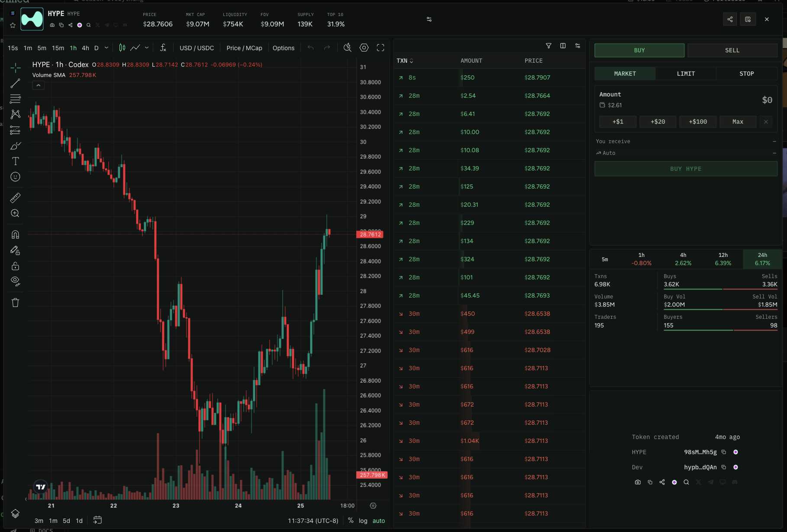Activate the zoom-in chart tool

[x=16, y=213]
